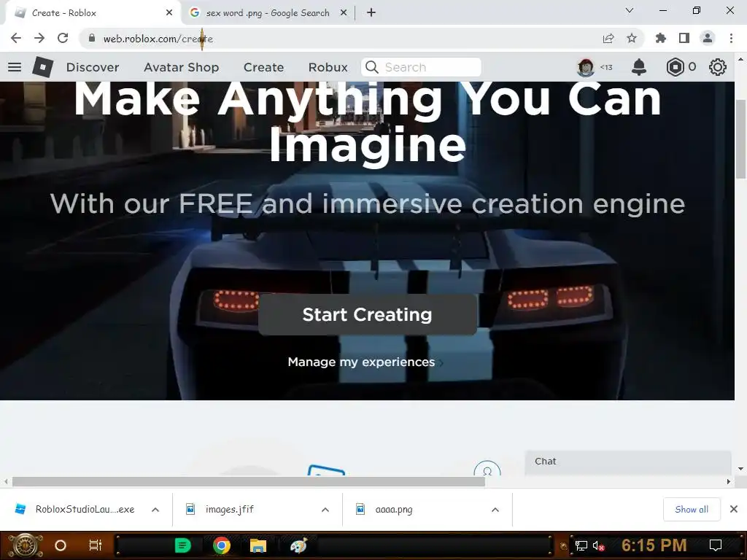Viewport: 747px width, 560px height.
Task: Open the tab search dropdown arrow
Action: pyautogui.click(x=630, y=10)
